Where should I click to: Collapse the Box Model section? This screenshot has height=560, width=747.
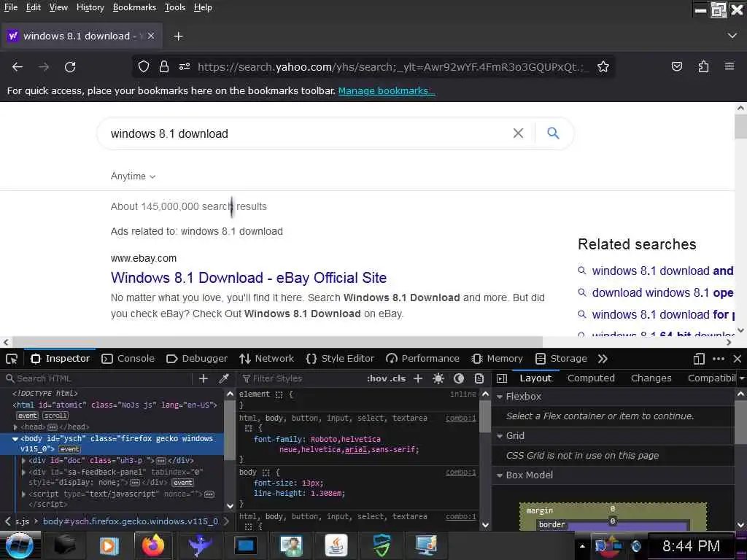pyautogui.click(x=500, y=475)
